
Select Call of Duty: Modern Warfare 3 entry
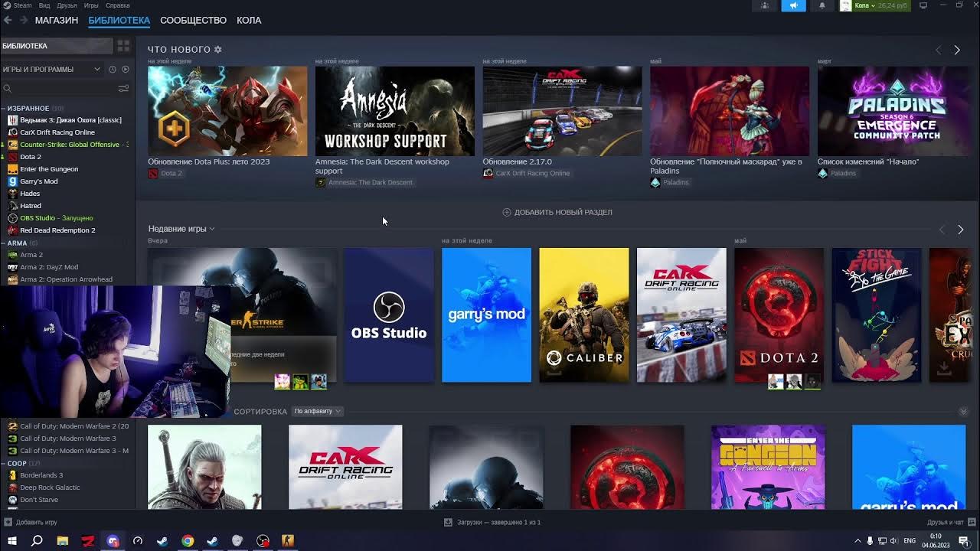click(67, 439)
